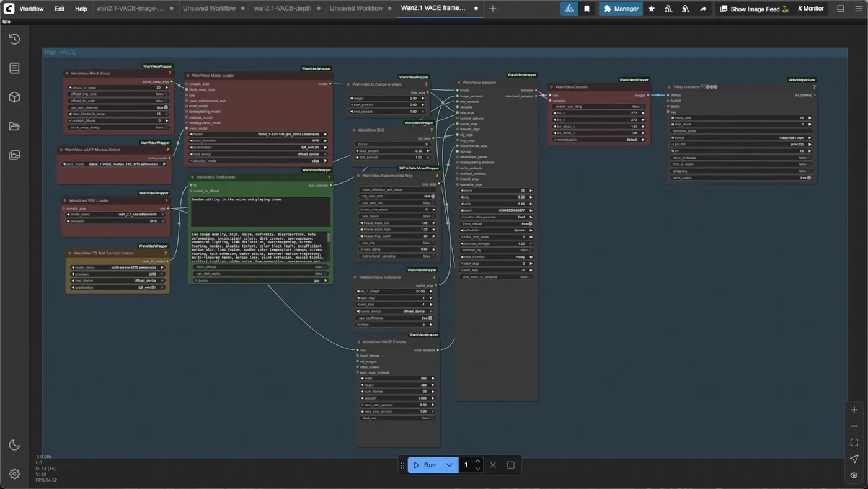Zoom in with the plus icon
Image resolution: width=868 pixels, height=489 pixels.
click(x=854, y=410)
